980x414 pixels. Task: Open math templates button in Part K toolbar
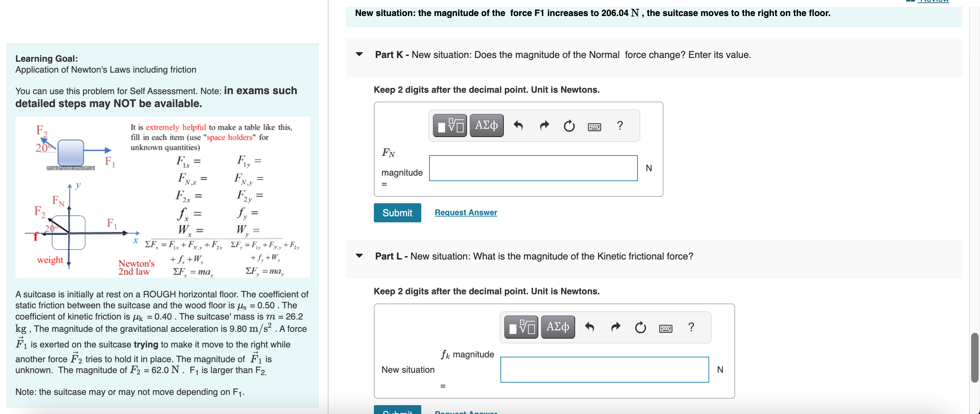(x=450, y=125)
